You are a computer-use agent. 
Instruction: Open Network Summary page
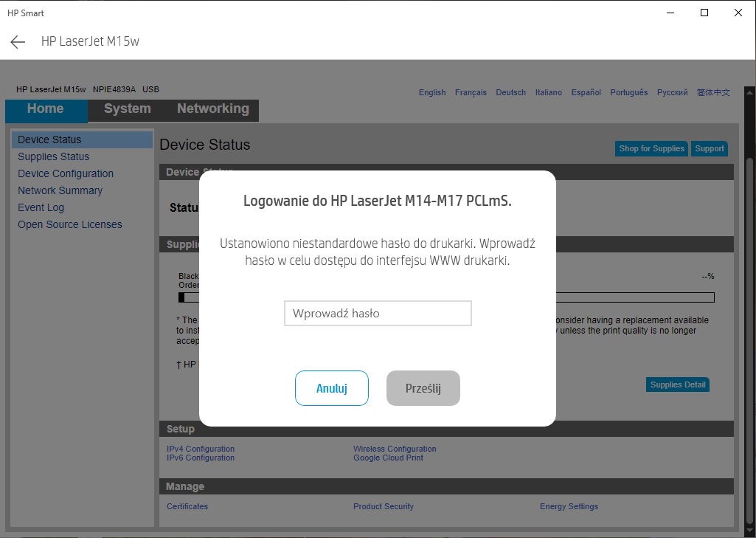[60, 190]
